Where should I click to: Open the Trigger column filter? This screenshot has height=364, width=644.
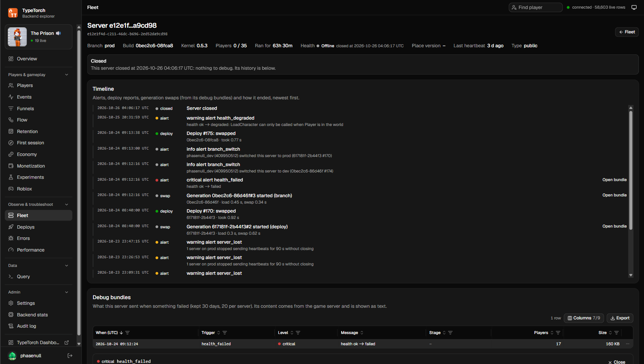pyautogui.click(x=225, y=333)
